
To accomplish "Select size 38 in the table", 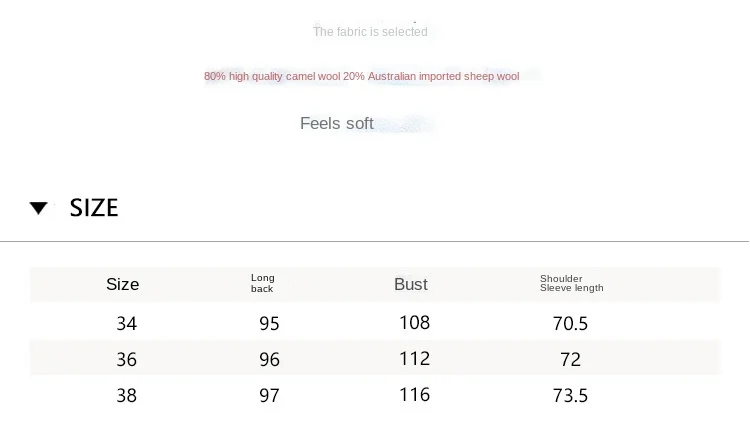I will (x=127, y=396).
